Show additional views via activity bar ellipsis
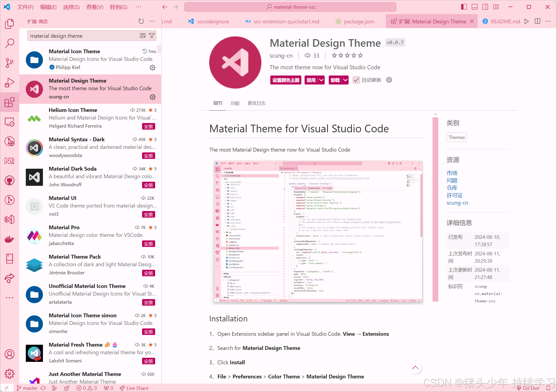557x392 pixels. pyautogui.click(x=10, y=298)
